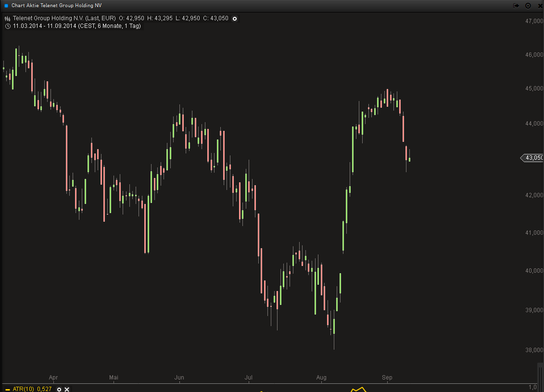Click the yellow ATR line color dash
This screenshot has height=392, width=544.
coord(7,389)
